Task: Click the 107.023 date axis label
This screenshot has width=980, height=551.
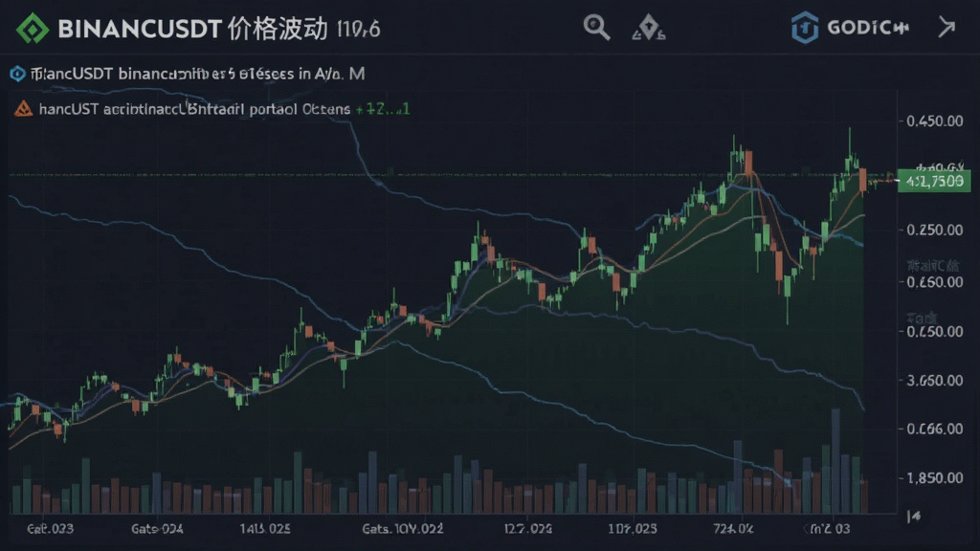Action: pos(633,529)
